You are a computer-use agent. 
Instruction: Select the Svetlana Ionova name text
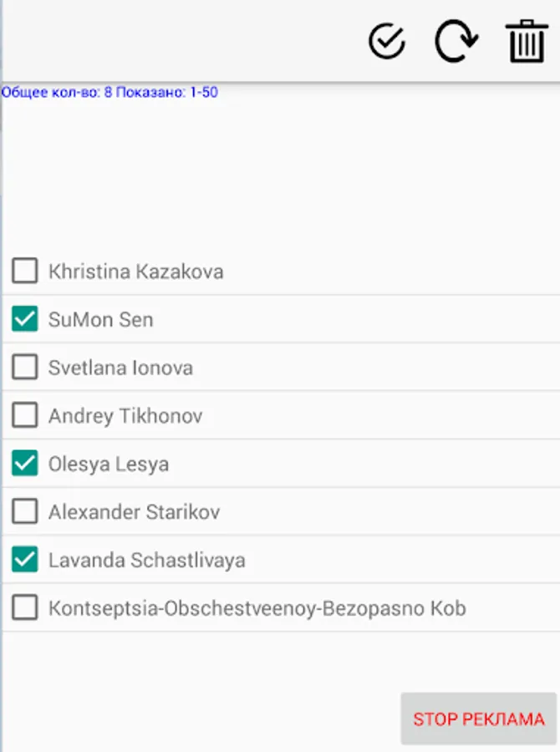click(x=120, y=368)
